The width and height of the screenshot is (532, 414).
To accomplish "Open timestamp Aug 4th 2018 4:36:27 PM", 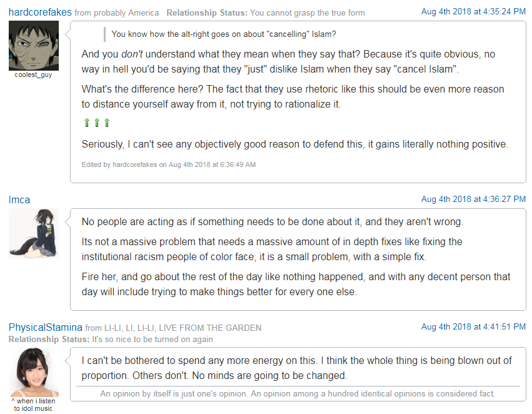I will point(473,199).
